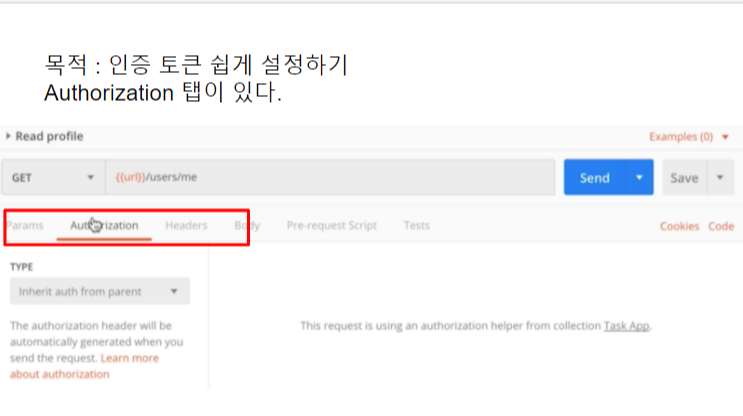Switch to the Tests tab
743x416 pixels.
click(x=417, y=226)
